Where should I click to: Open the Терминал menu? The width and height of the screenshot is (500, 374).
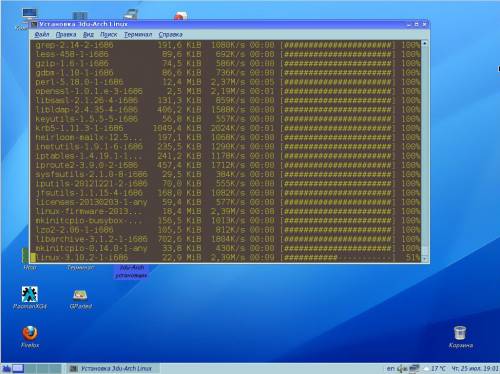click(x=138, y=35)
